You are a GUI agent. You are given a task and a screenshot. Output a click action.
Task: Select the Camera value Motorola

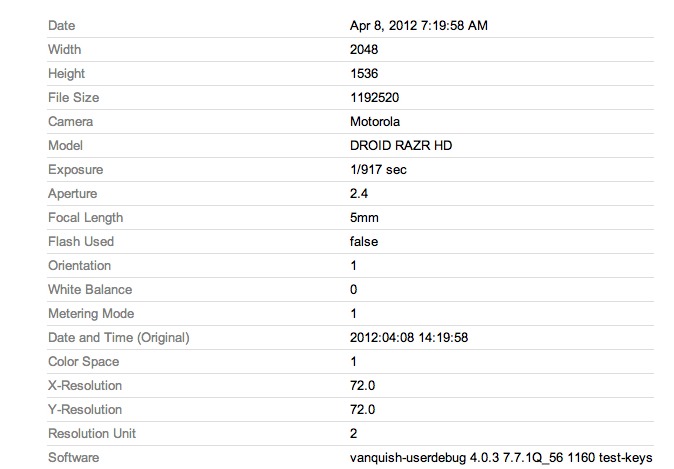(373, 121)
